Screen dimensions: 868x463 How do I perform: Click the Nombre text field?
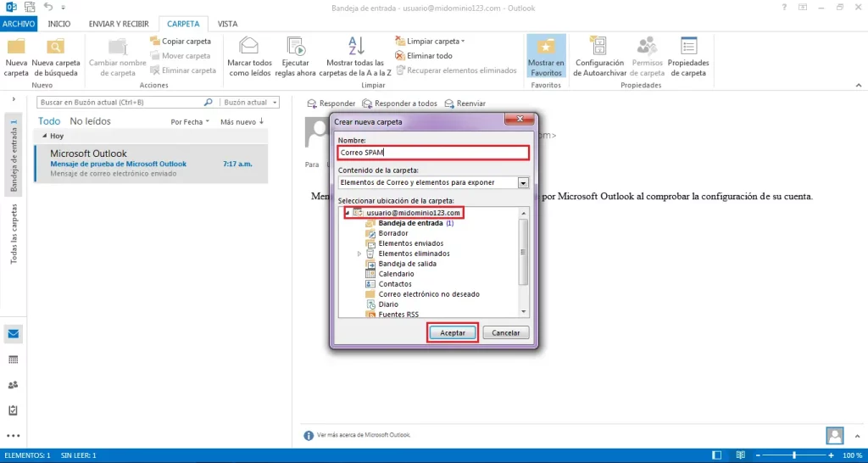pos(433,153)
